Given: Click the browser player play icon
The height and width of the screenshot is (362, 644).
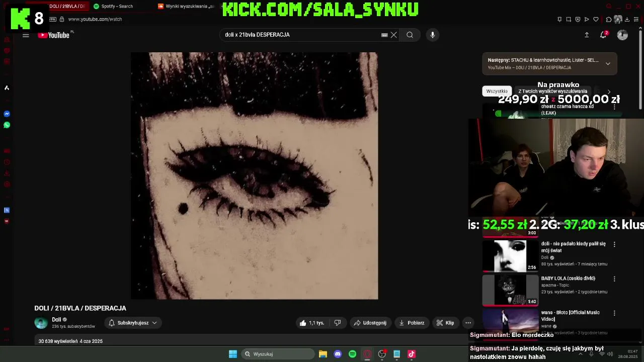Looking at the screenshot, I should tap(587, 19).
